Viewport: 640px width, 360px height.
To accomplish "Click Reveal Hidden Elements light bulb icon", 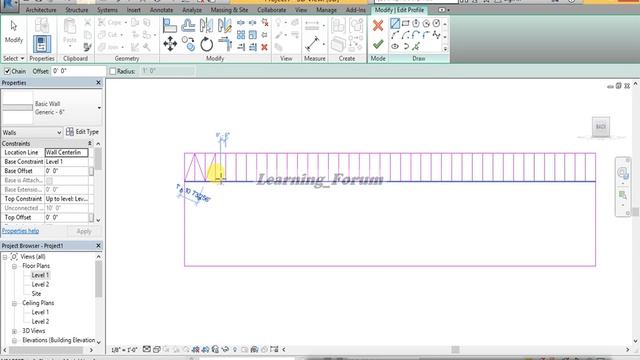I will (235, 349).
